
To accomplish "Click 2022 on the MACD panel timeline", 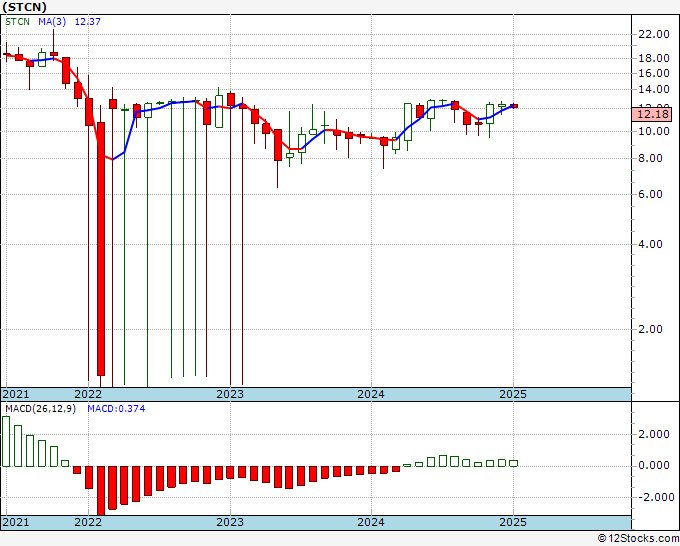I will click(88, 522).
